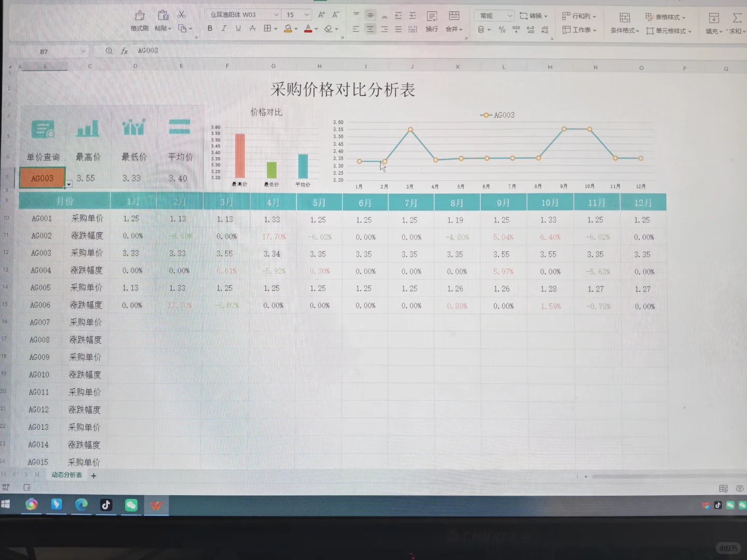Click the add new sheet button
This screenshot has width=747, height=560.
93,475
